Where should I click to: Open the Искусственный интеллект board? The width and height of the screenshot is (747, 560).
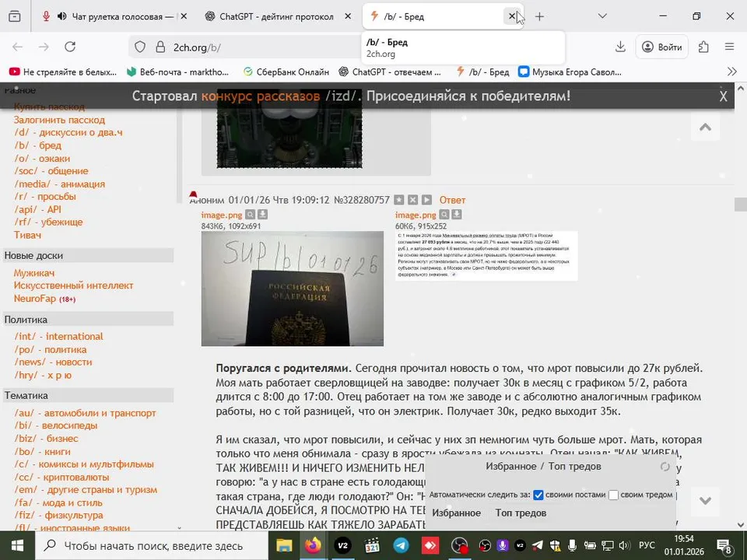(73, 285)
